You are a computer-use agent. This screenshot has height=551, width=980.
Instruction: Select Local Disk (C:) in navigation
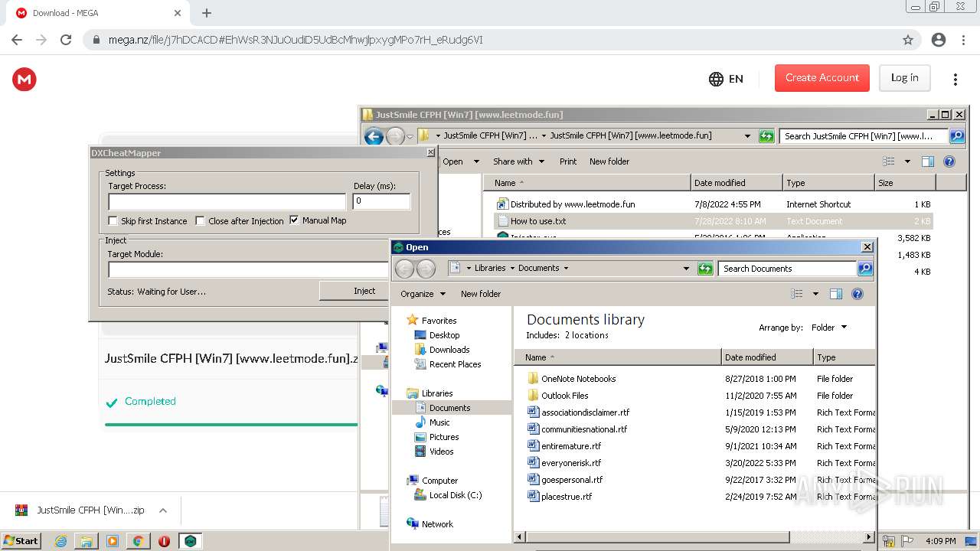(456, 495)
